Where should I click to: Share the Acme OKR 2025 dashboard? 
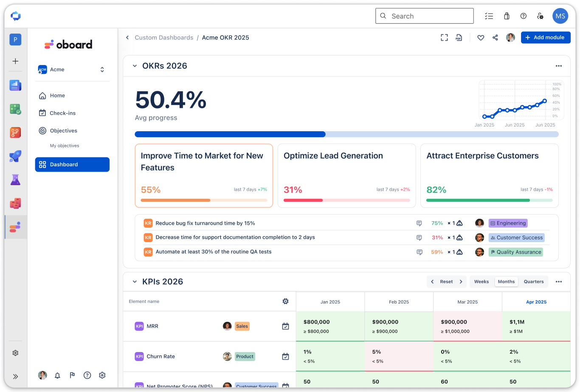[x=495, y=37]
